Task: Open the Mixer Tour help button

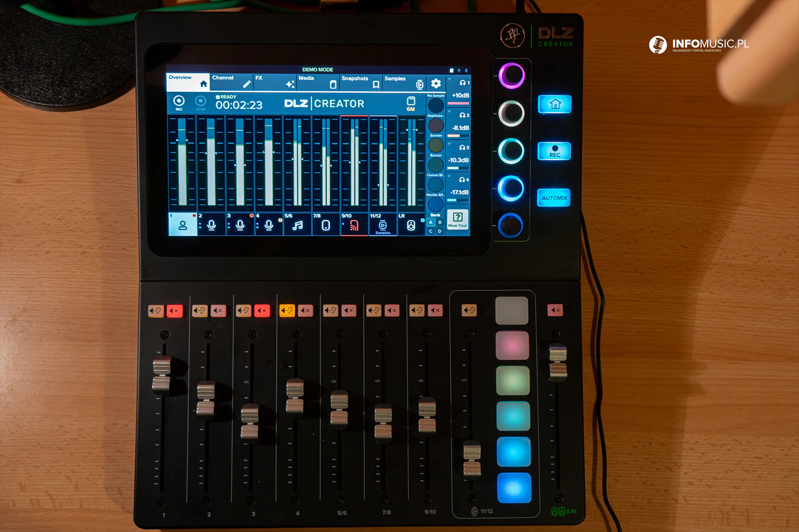Action: click(x=457, y=220)
